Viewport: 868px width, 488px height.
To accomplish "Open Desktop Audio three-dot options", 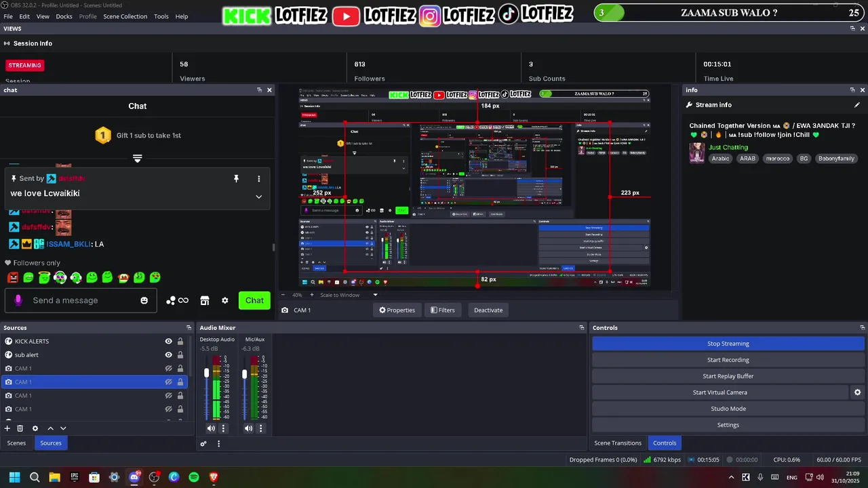I will tap(223, 428).
